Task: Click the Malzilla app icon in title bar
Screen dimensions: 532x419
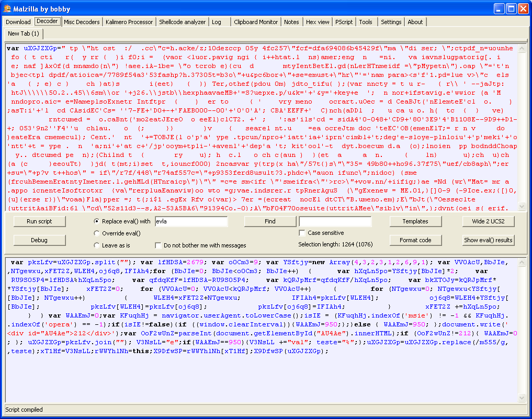Action: 7,9
